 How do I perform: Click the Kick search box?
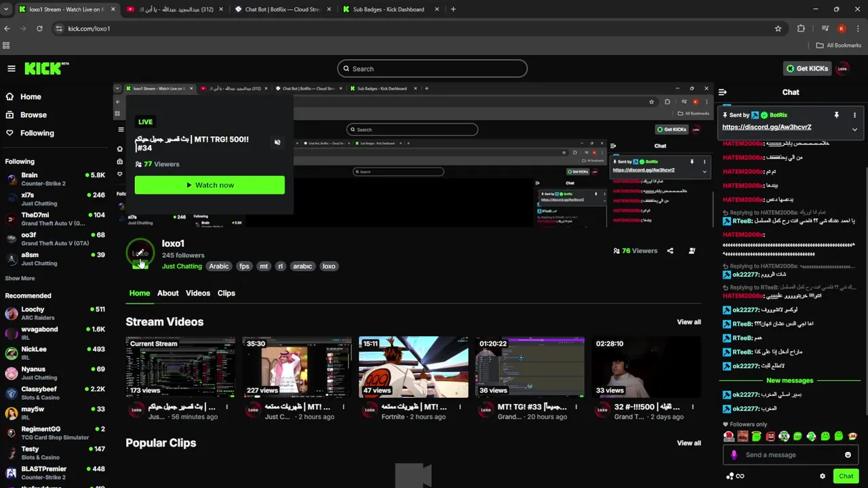[432, 68]
